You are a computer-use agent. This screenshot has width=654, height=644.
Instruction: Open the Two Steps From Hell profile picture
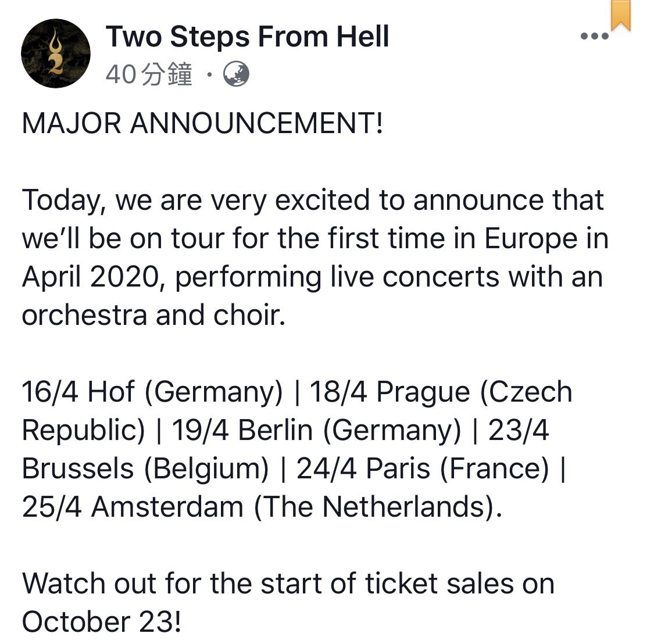tap(56, 53)
